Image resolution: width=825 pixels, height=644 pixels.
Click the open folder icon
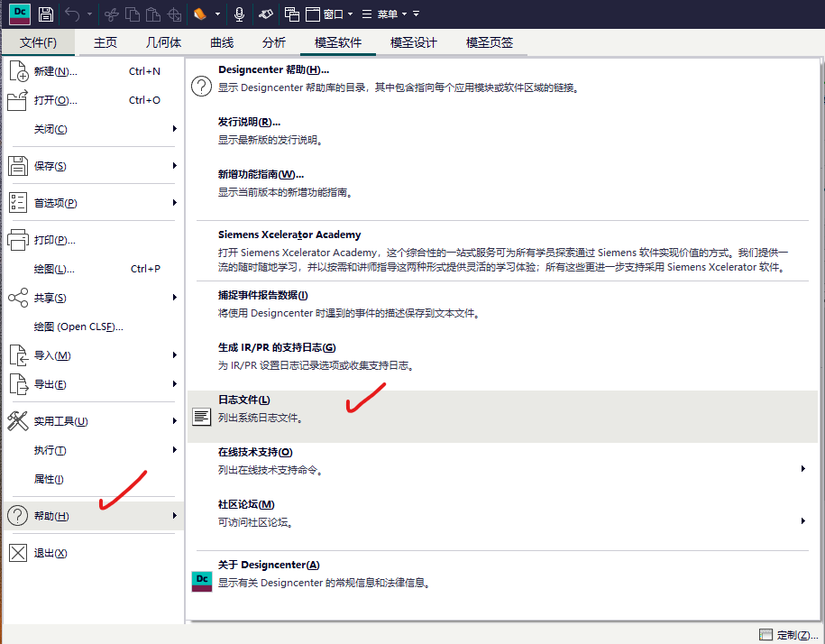tap(17, 100)
